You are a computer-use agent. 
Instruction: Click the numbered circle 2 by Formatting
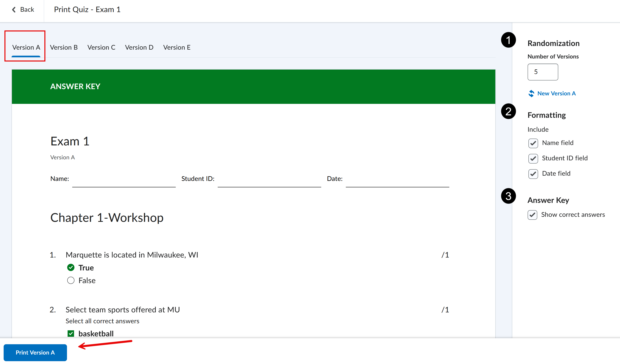pos(508,111)
